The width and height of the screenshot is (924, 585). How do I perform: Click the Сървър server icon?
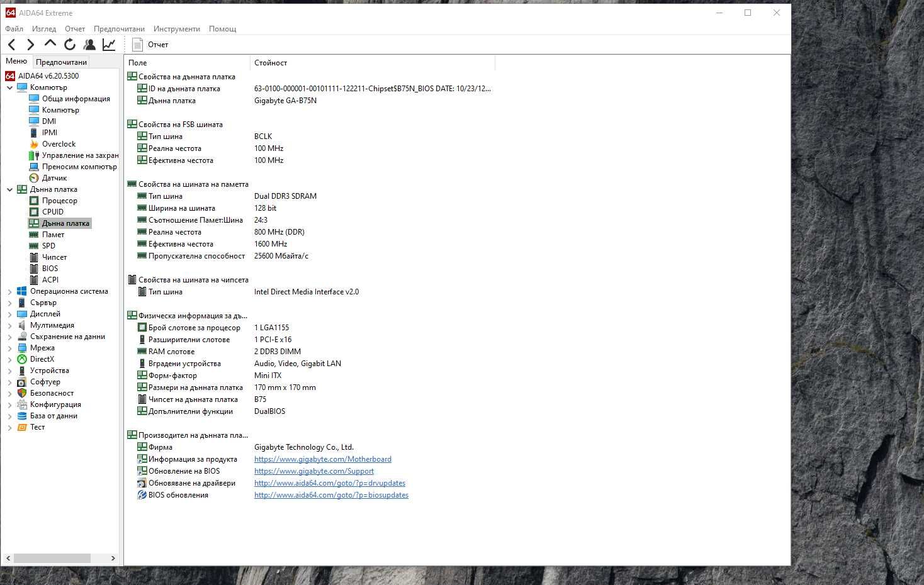click(22, 303)
